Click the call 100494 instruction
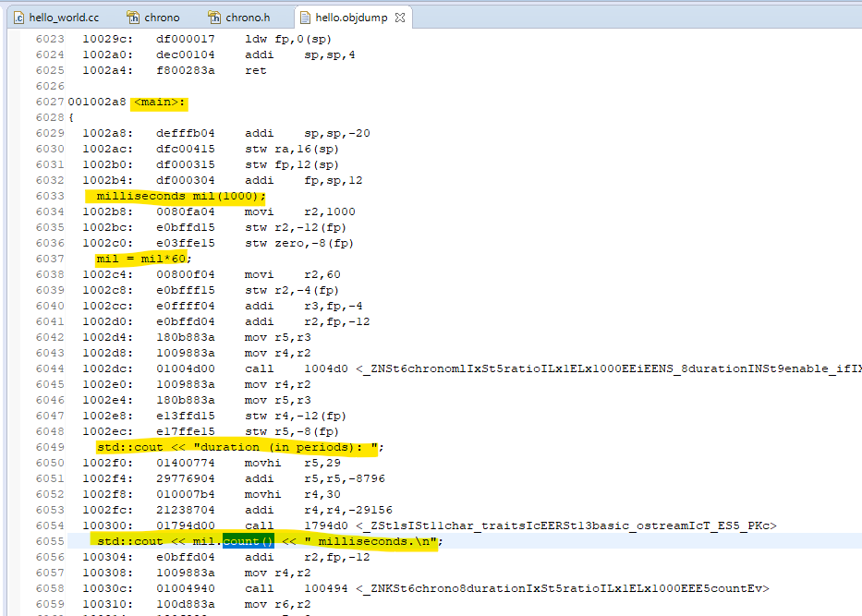 tap(297, 588)
